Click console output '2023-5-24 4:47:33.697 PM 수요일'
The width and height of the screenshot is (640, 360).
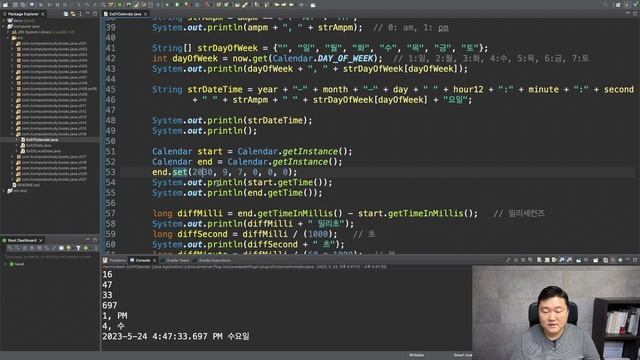tap(176, 336)
